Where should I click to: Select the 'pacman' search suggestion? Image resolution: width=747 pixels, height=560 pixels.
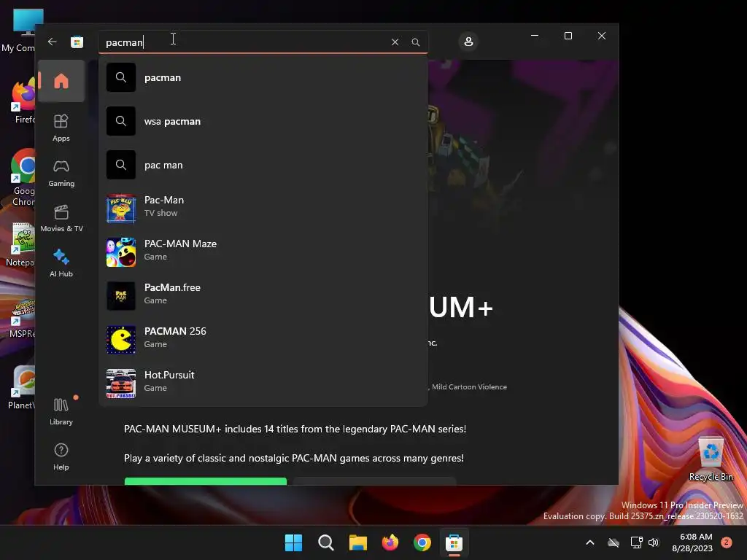point(263,77)
